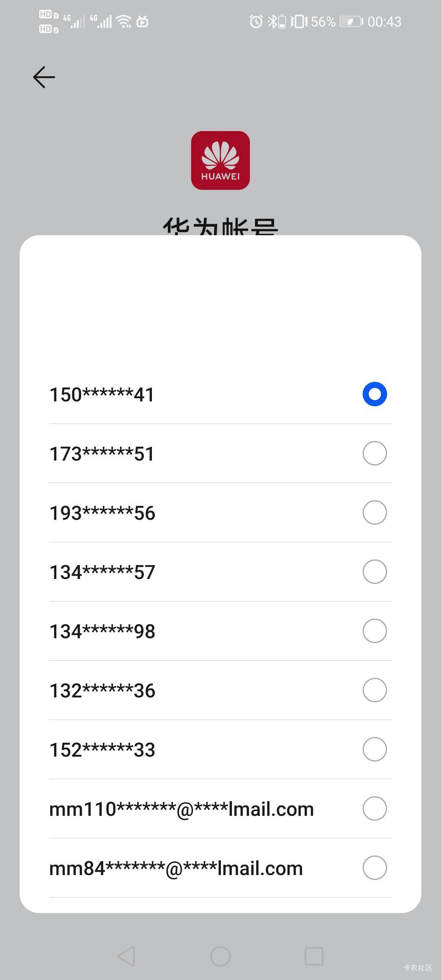Tap the mm110 email account entry
Screen dimensions: 441x980
click(x=181, y=809)
